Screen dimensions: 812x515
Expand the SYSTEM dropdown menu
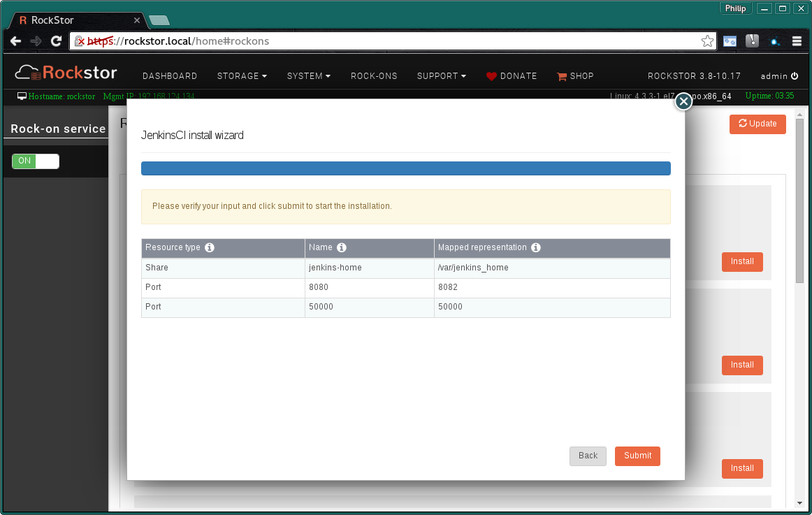point(309,76)
